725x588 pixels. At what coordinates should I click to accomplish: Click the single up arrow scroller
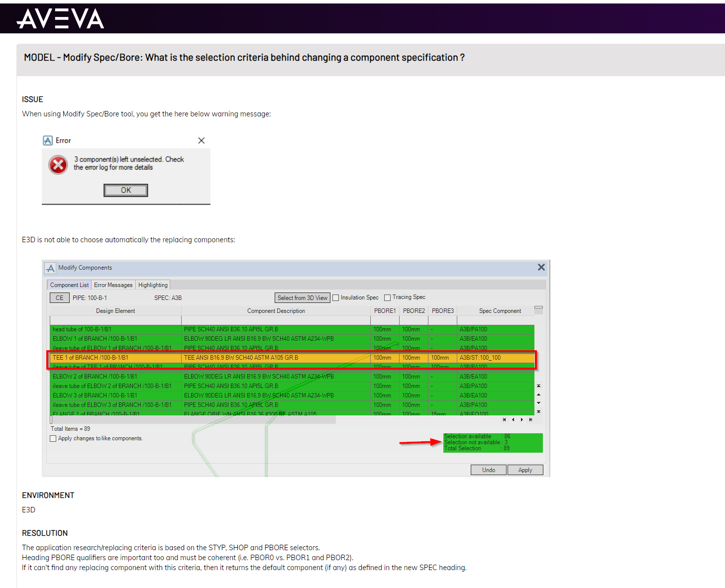pos(538,394)
